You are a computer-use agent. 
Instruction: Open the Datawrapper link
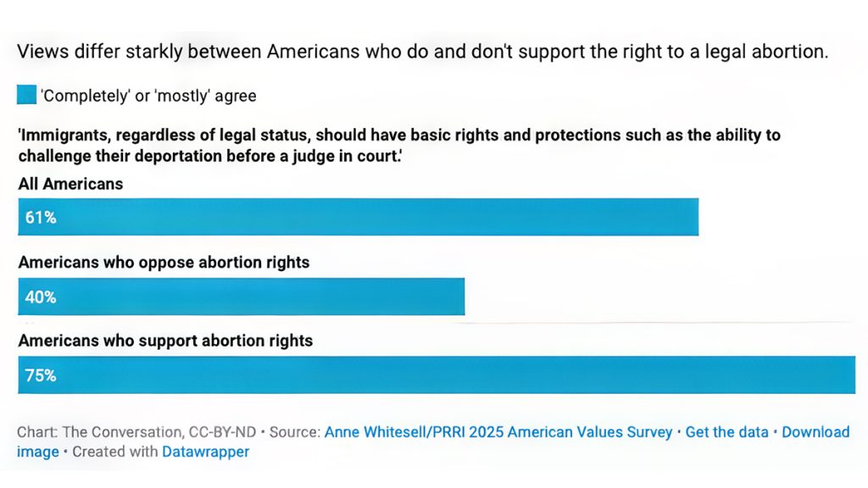pyautogui.click(x=206, y=452)
